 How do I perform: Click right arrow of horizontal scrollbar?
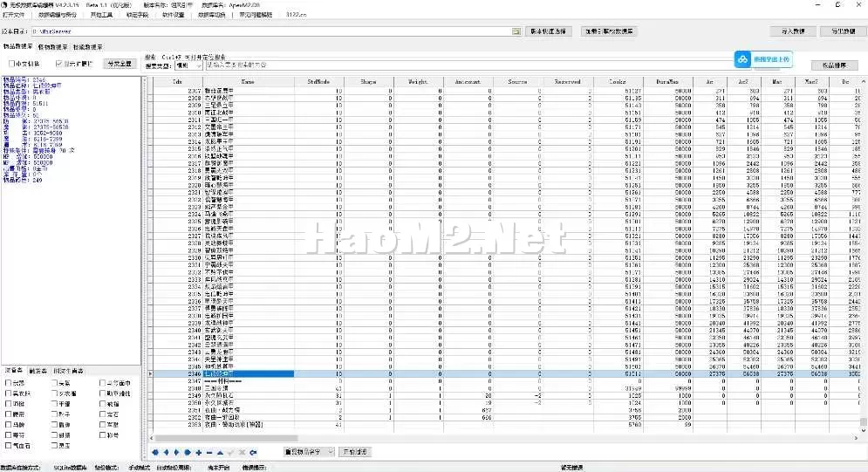point(856,438)
